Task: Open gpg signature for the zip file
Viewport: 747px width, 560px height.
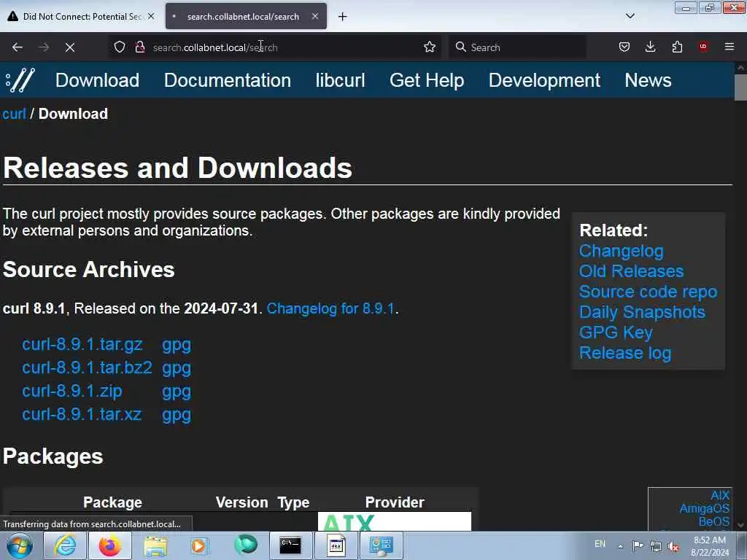Action: click(177, 392)
